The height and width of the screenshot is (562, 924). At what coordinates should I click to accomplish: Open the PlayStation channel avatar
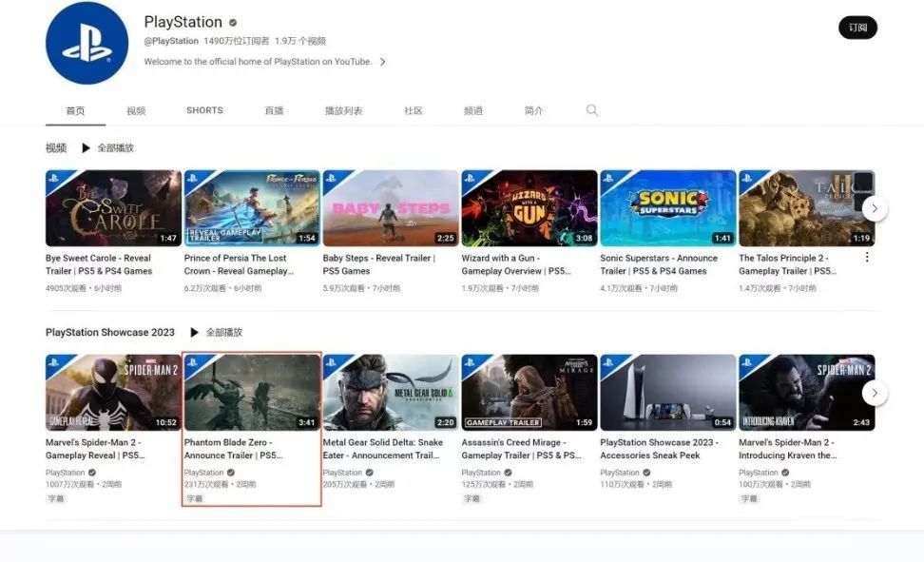coord(87,43)
